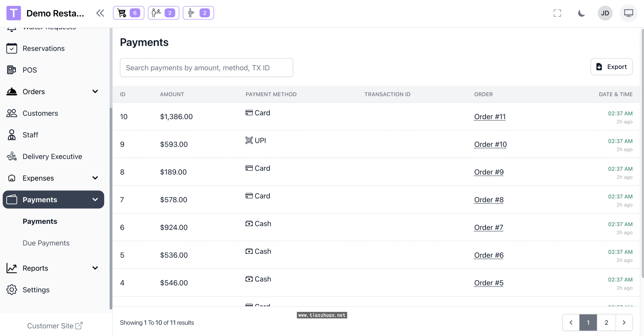Open the JD user avatar menu
Screen dimensions: 644x336
click(x=605, y=13)
